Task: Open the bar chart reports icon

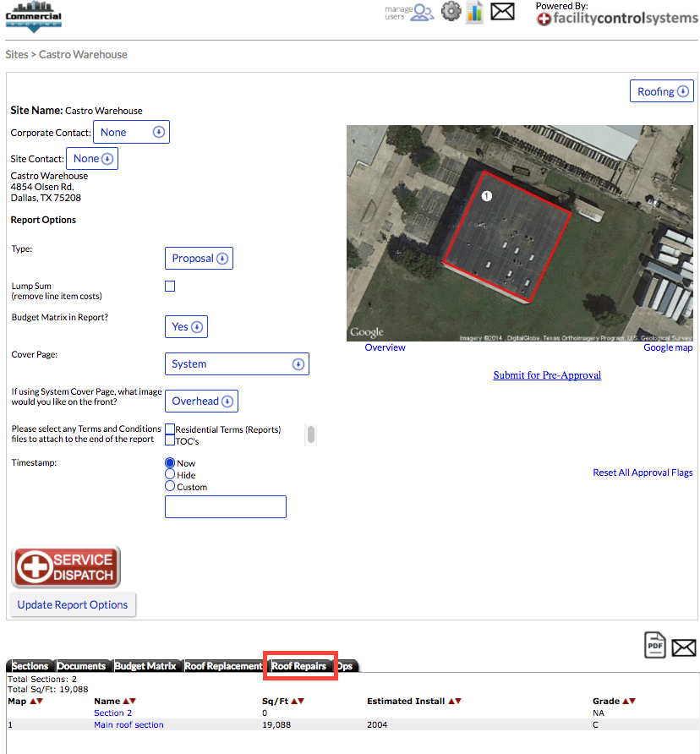Action: point(474,12)
